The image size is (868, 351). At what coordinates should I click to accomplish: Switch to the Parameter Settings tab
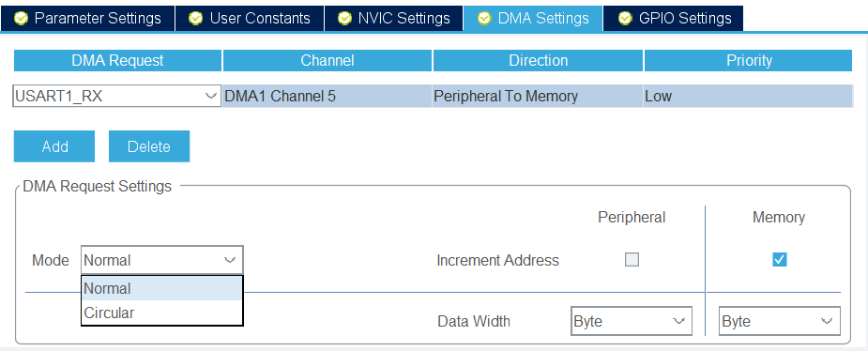click(88, 19)
